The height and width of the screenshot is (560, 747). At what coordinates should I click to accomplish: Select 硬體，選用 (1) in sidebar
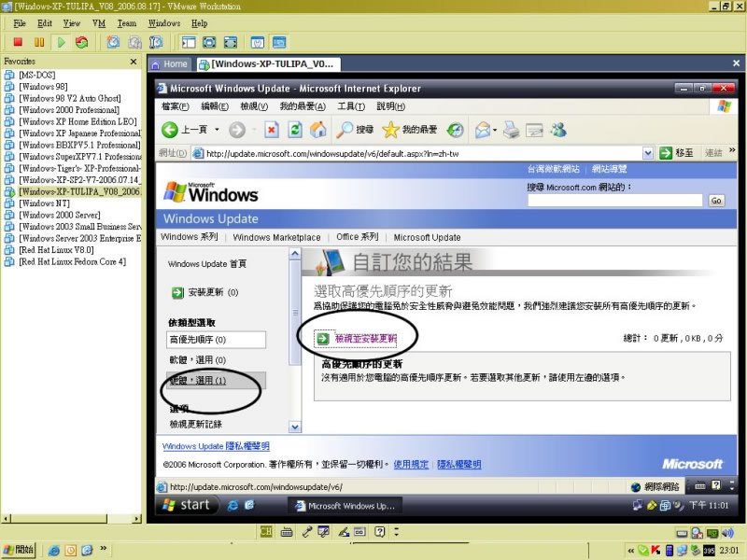click(x=216, y=380)
